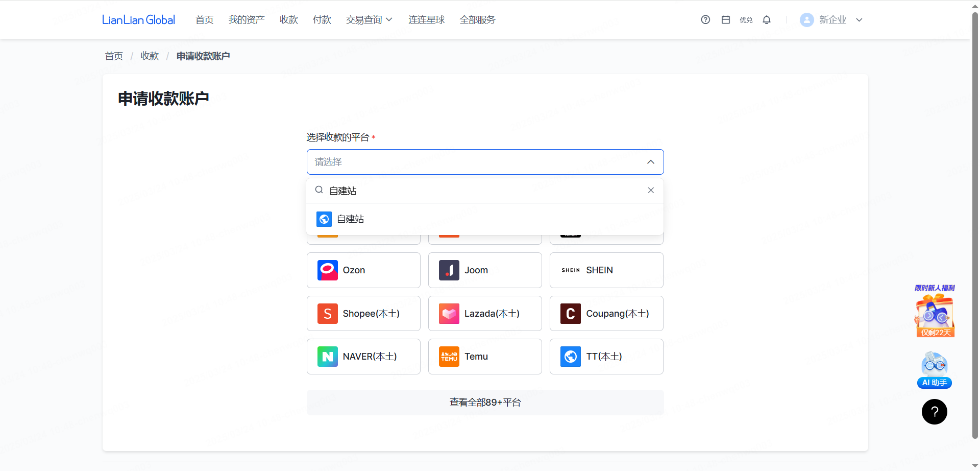Click 查看全部89+平台 button
The image size is (980, 471).
[485, 403]
